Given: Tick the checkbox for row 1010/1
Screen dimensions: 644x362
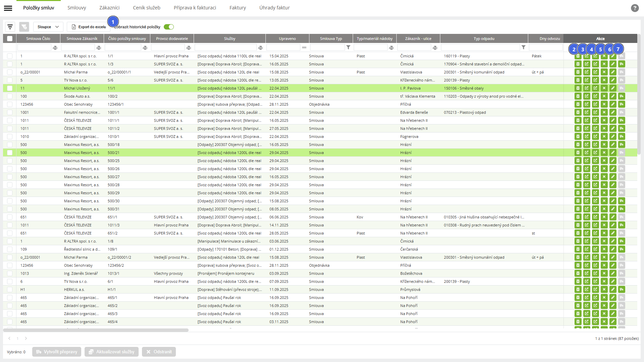Looking at the screenshot, I should (10, 137).
